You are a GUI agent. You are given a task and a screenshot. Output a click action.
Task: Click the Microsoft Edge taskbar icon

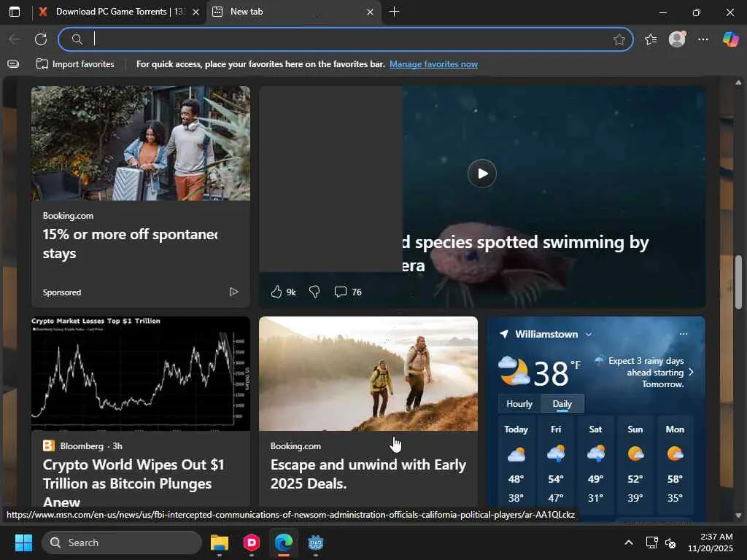(x=284, y=542)
